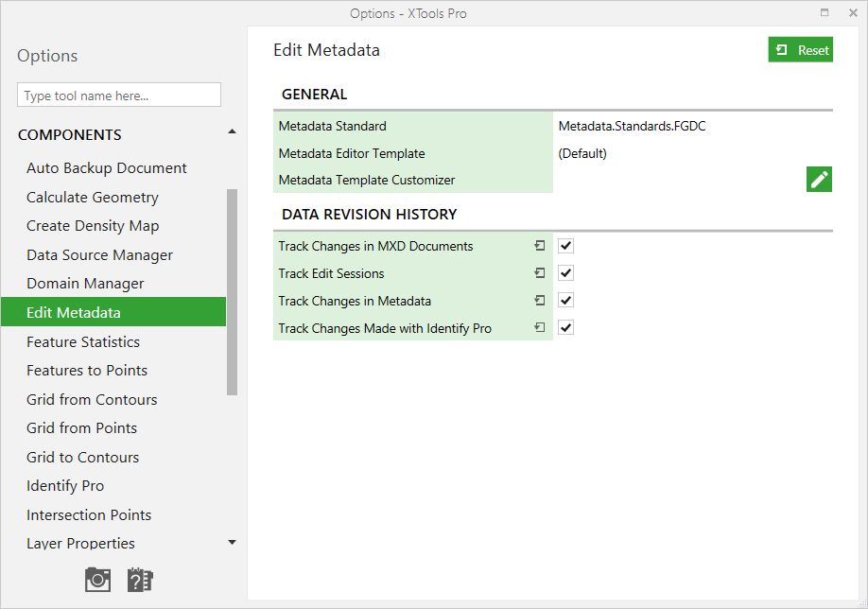Click the components list scrollbar
Viewport: 868px width, 609px height.
point(232,292)
